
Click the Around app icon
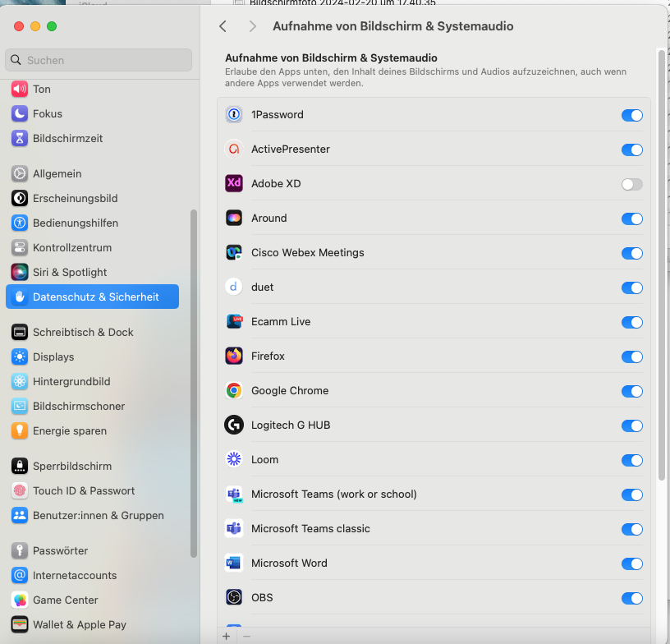click(234, 218)
